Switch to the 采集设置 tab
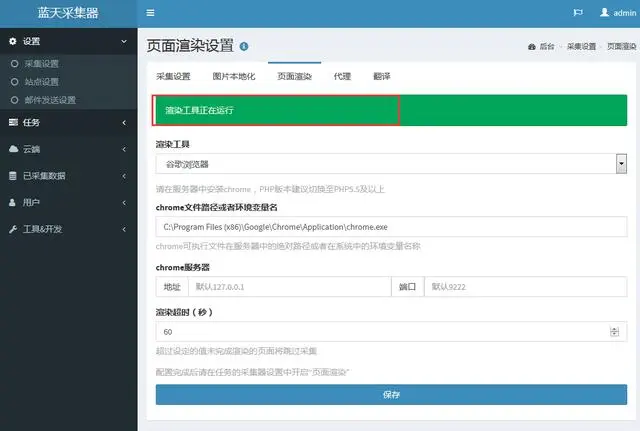The width and height of the screenshot is (640, 431). 173,76
